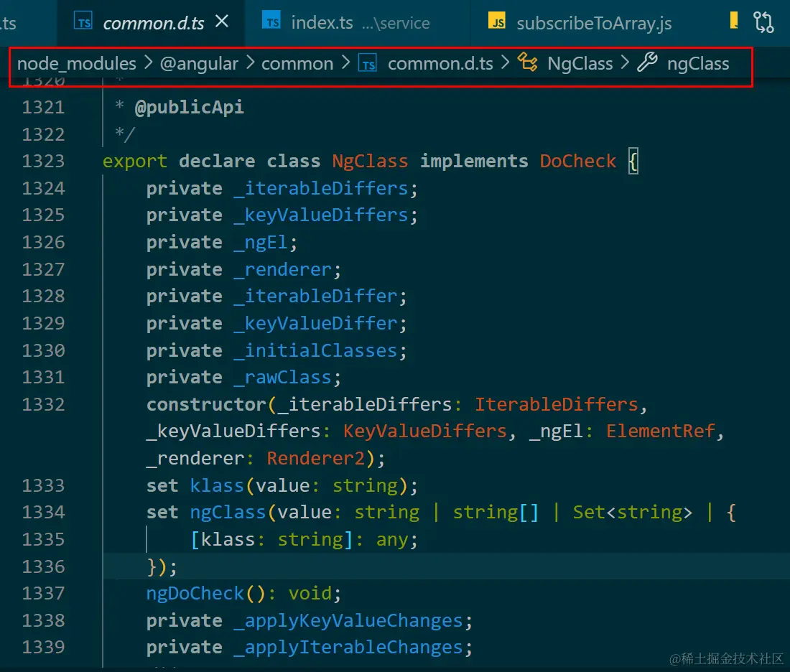Click _applyKeyValueChanges on line 1338
The image size is (790, 672).
tap(348, 620)
